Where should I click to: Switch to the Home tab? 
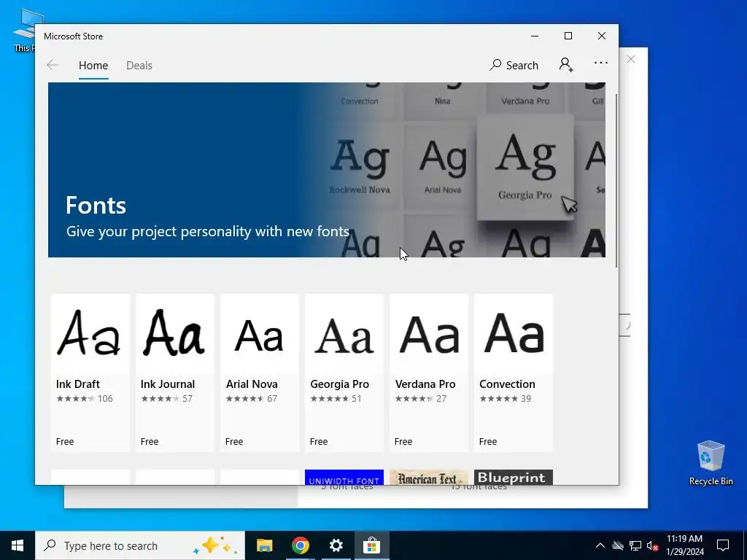click(93, 66)
